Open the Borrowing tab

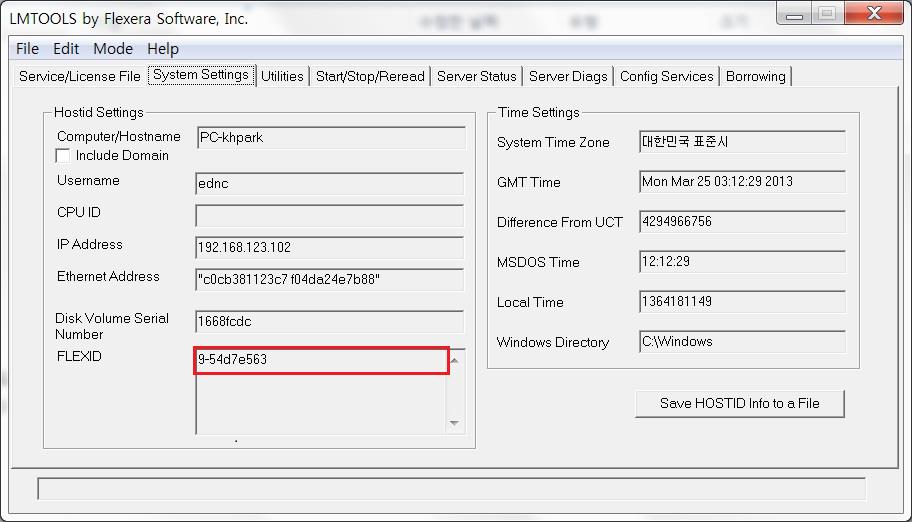(x=756, y=76)
